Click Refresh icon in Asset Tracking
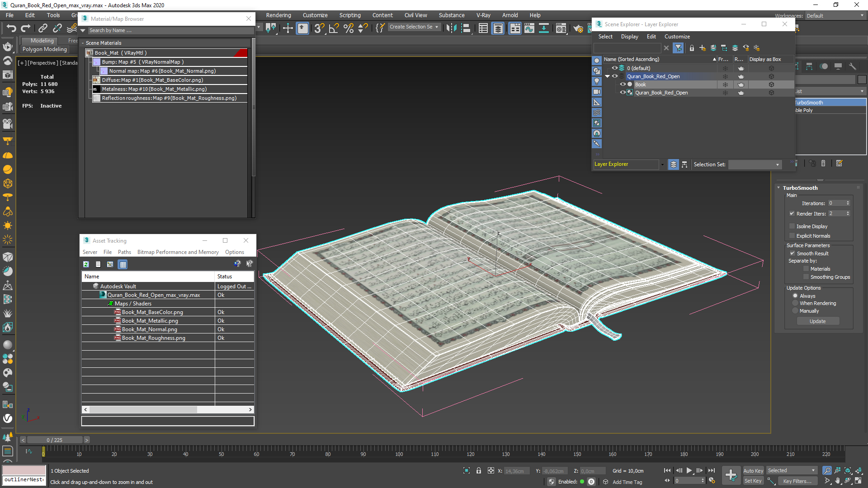 [86, 264]
